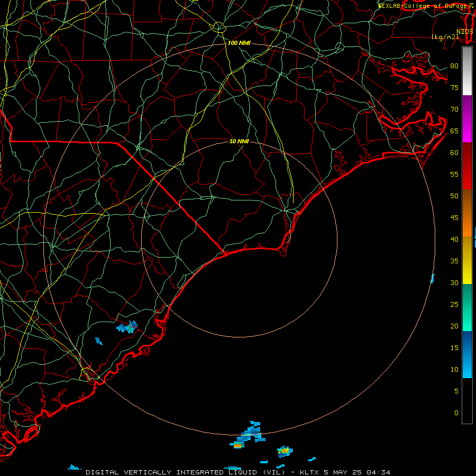476x476 pixels.
Task: Select the "25" value on the VIL scale
Action: coord(454,305)
